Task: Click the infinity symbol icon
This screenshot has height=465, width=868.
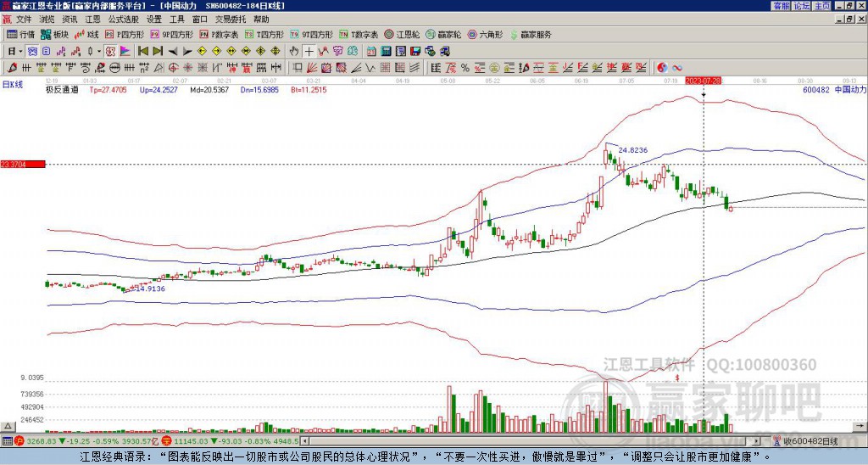Action: 679,67
